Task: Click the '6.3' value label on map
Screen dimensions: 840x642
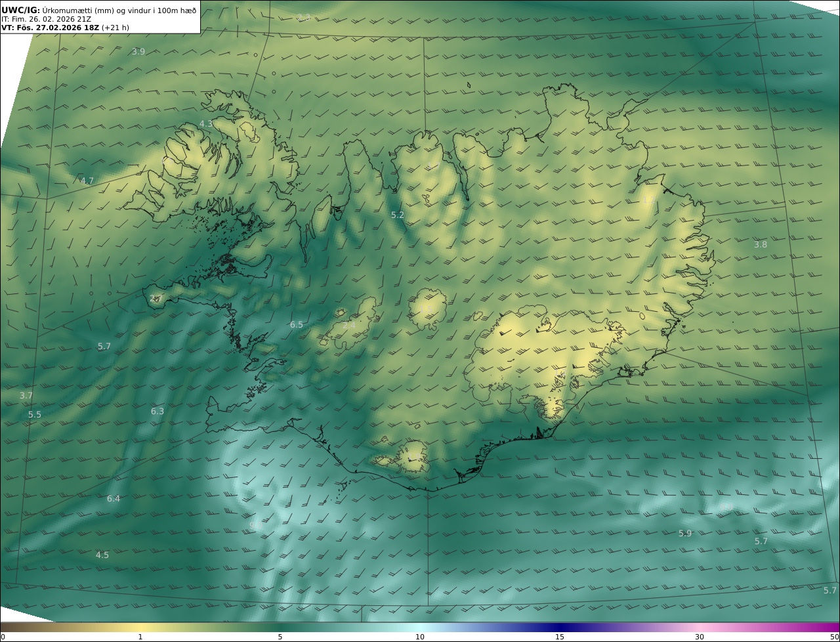Action: (157, 412)
